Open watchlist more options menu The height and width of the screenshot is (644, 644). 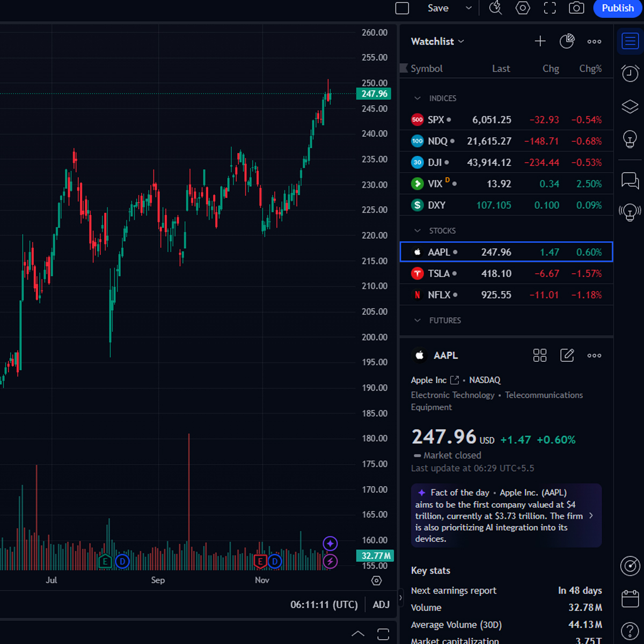[x=594, y=41]
